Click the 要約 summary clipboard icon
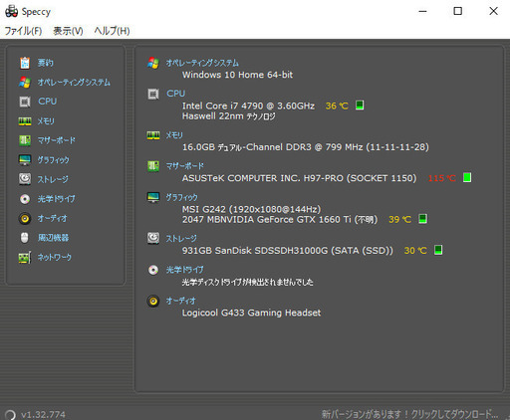 25,63
